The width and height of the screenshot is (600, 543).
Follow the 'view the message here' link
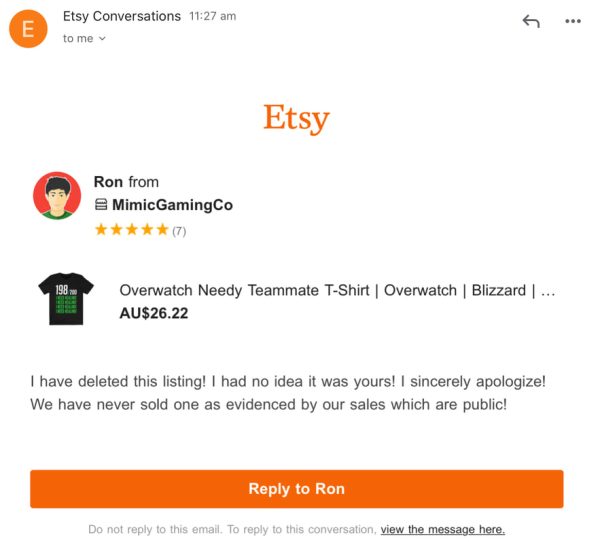(443, 530)
